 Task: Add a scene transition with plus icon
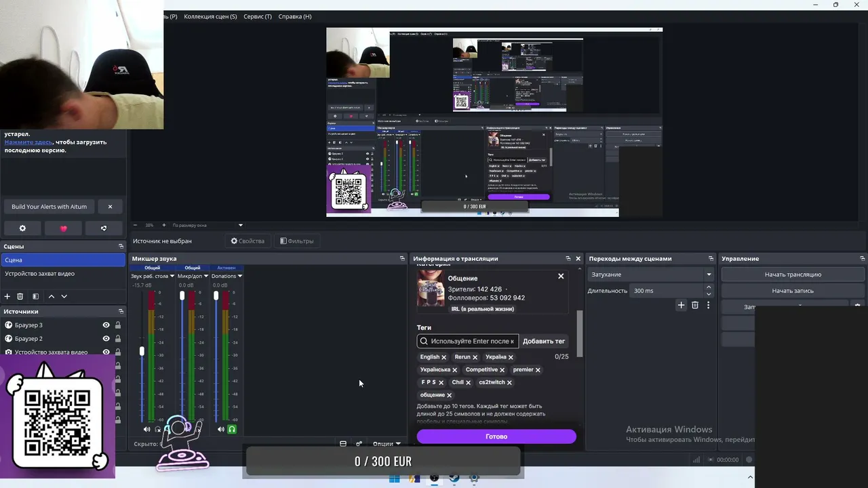pos(682,306)
